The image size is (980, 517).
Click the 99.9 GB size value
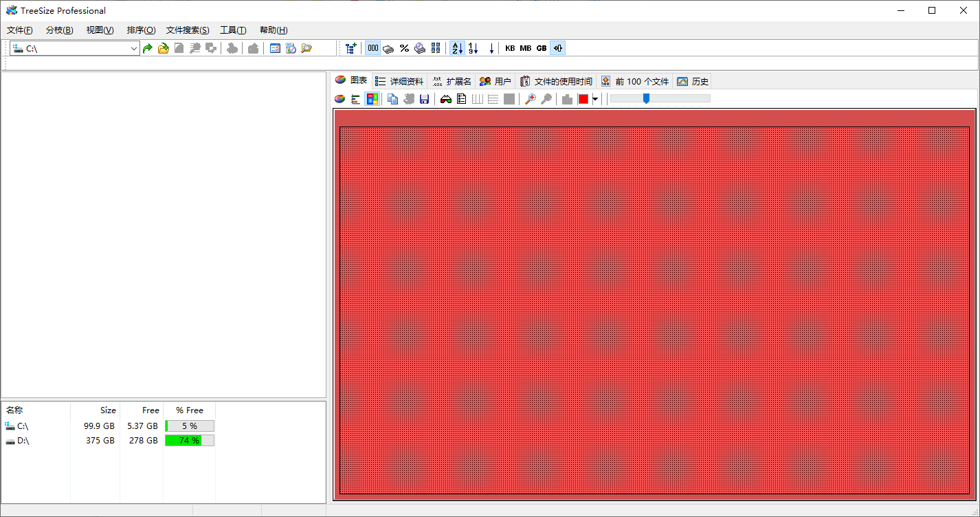pyautogui.click(x=100, y=426)
